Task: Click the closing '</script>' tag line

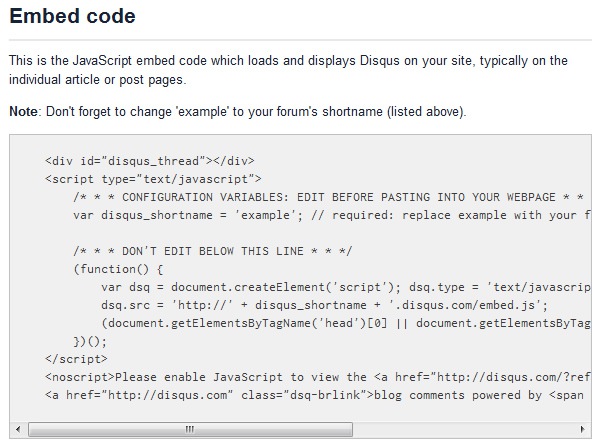Action: coord(76,359)
